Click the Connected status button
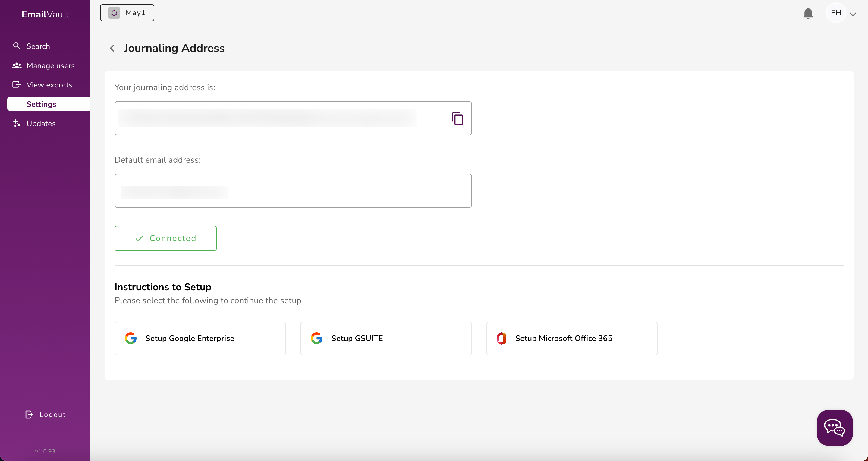 tap(165, 238)
